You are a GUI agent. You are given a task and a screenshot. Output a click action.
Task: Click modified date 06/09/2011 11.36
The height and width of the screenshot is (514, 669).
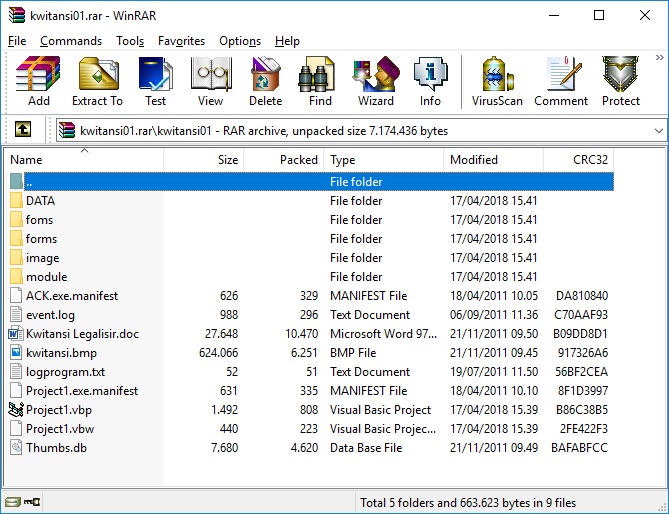[494, 315]
